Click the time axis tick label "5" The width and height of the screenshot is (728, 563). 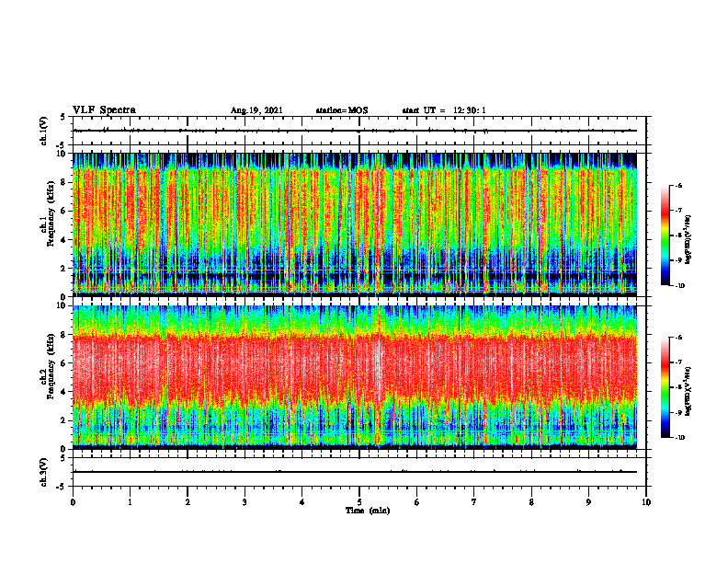359,502
